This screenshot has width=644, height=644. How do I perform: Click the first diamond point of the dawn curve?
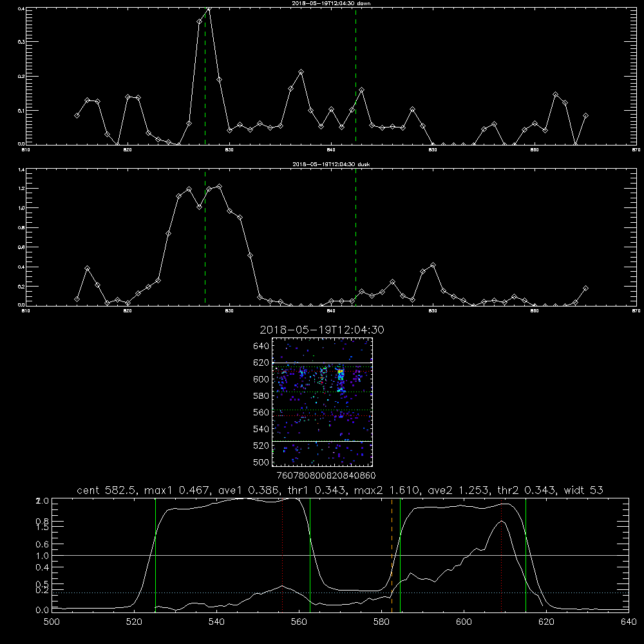[77, 116]
